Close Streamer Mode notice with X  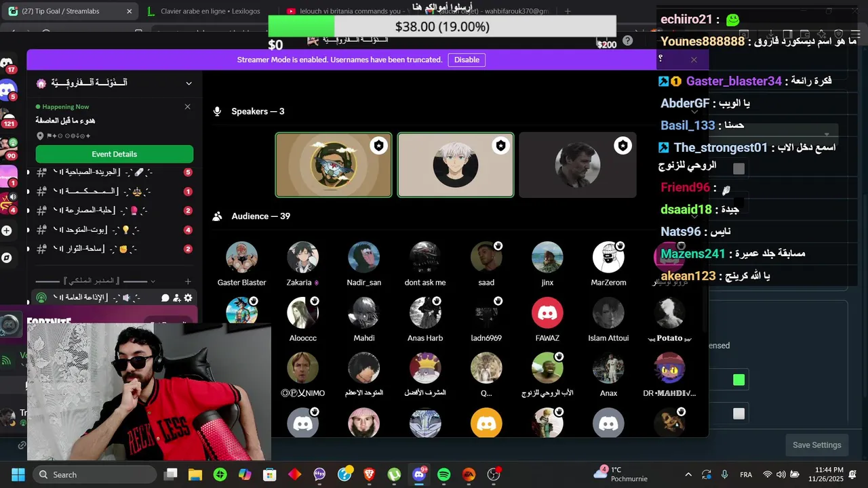694,60
